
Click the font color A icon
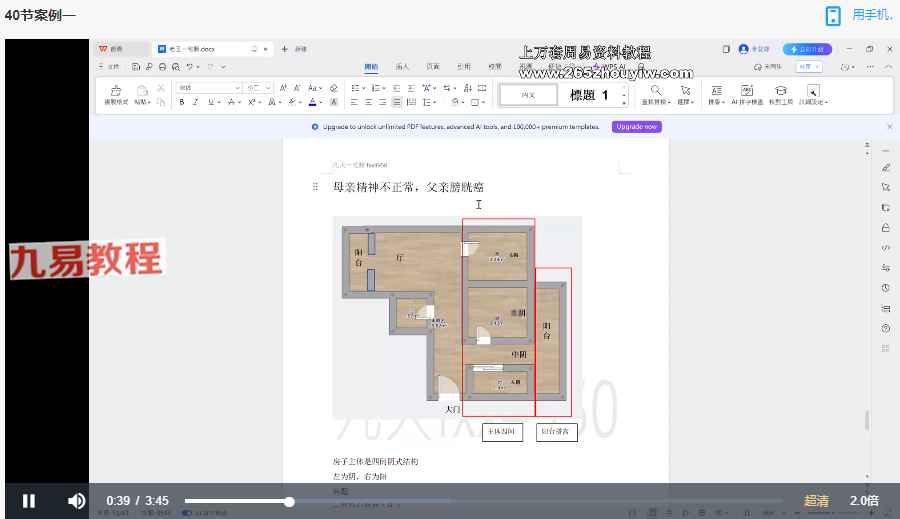pyautogui.click(x=312, y=102)
